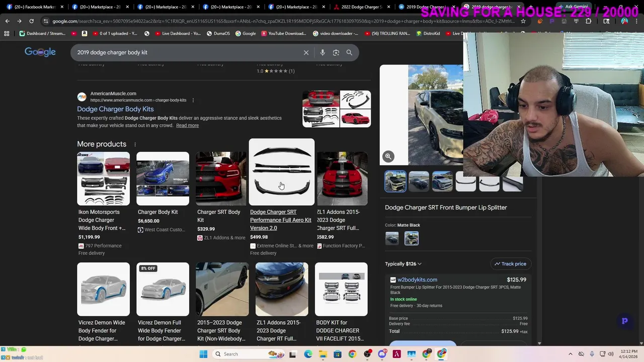Viewport: 644px width, 362px height.
Task: Open the Google bookmark in bookmarks bar
Action: tap(245, 33)
